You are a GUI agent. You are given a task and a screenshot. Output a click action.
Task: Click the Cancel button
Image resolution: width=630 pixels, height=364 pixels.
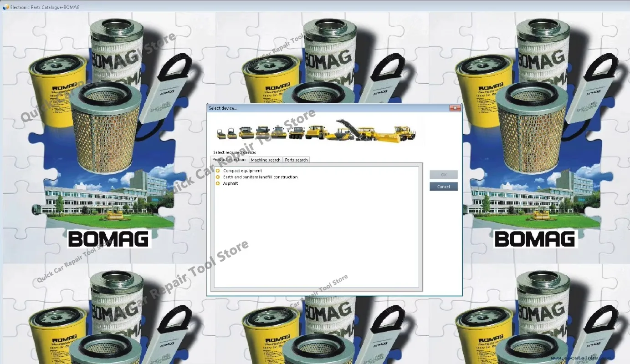(x=443, y=187)
